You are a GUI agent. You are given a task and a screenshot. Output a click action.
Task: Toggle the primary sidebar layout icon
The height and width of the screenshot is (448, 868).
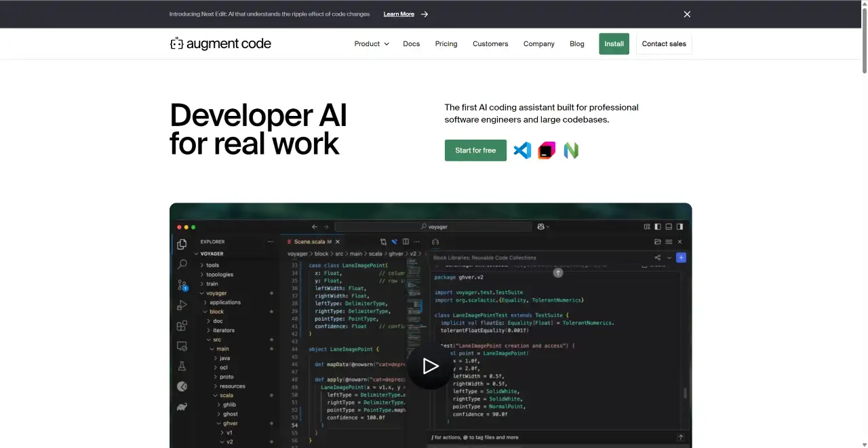coord(657,227)
